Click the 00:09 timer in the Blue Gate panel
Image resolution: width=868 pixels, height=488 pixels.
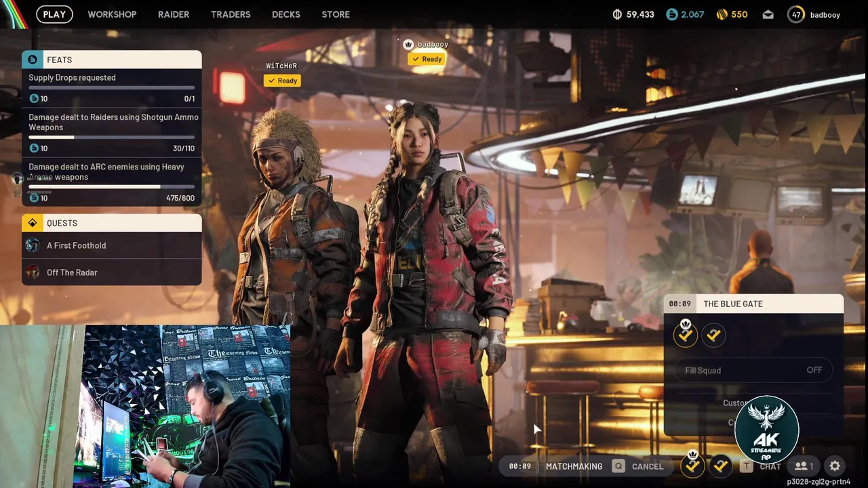coord(680,304)
